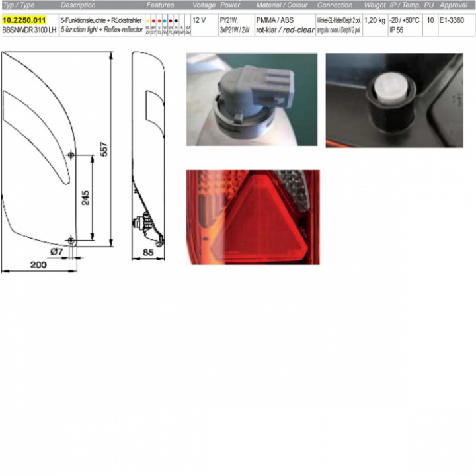Click the Connection column header

335,5
